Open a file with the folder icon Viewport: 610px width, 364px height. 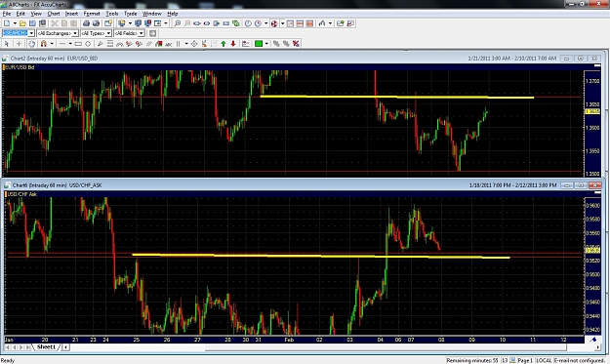pyautogui.click(x=22, y=23)
